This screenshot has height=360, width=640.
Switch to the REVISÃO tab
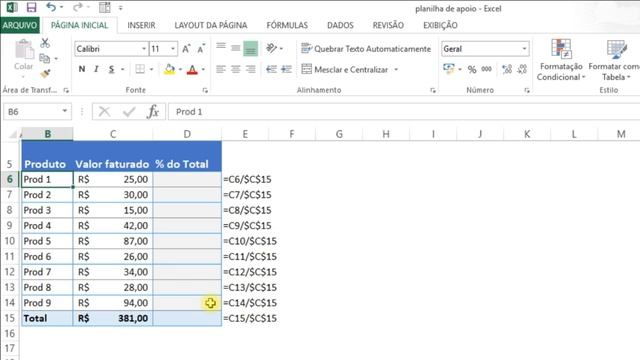click(388, 25)
